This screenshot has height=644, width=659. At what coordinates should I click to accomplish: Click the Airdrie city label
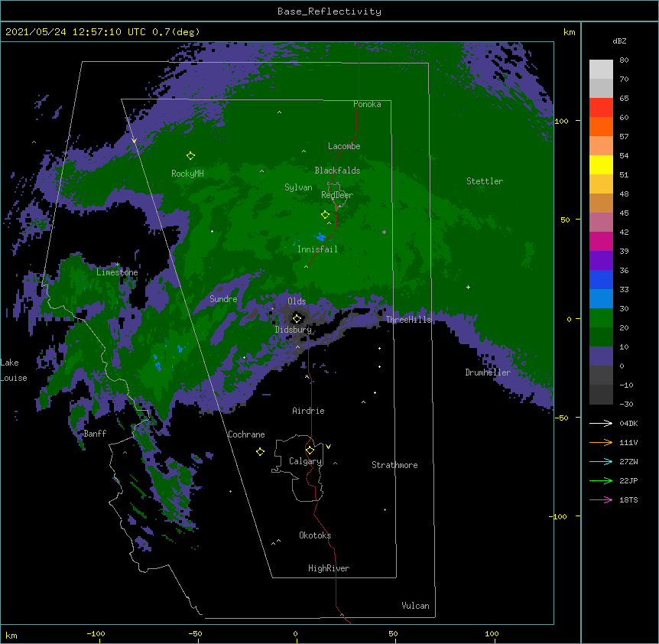pyautogui.click(x=309, y=411)
